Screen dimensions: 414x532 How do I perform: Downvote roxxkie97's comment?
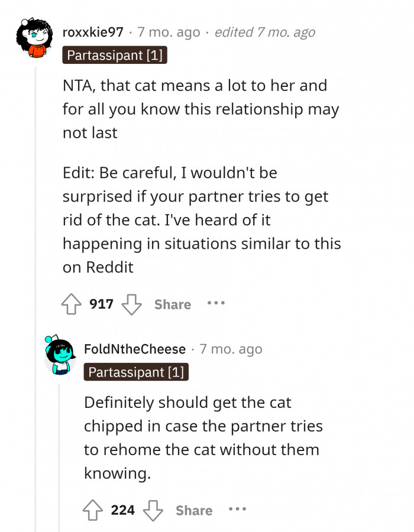[x=131, y=304]
